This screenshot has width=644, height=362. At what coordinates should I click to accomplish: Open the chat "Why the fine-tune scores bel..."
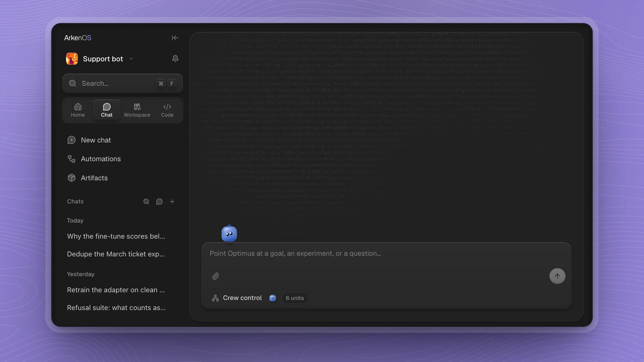click(116, 236)
